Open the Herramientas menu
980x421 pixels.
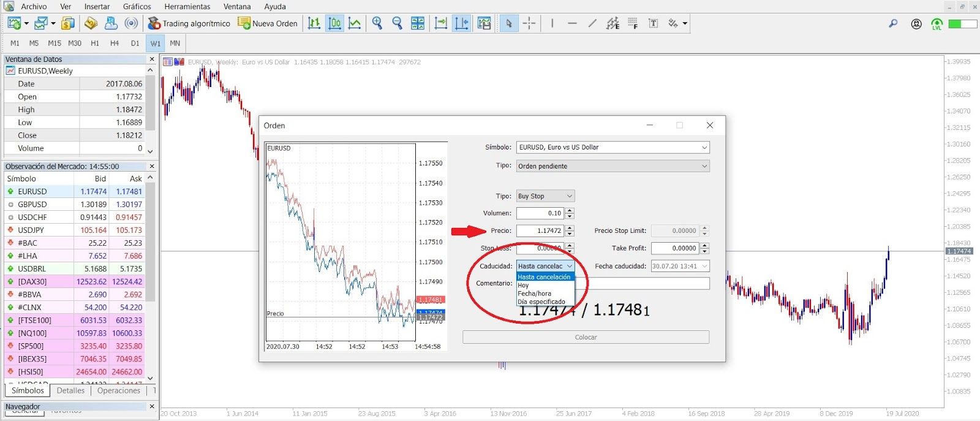pyautogui.click(x=187, y=7)
